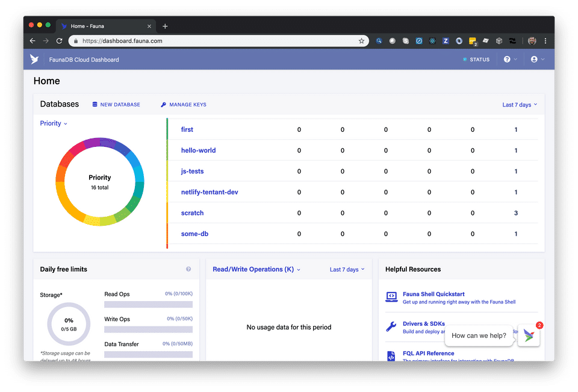
Task: Click the '0% (0/100K)' Read Ops value
Action: tap(179, 294)
